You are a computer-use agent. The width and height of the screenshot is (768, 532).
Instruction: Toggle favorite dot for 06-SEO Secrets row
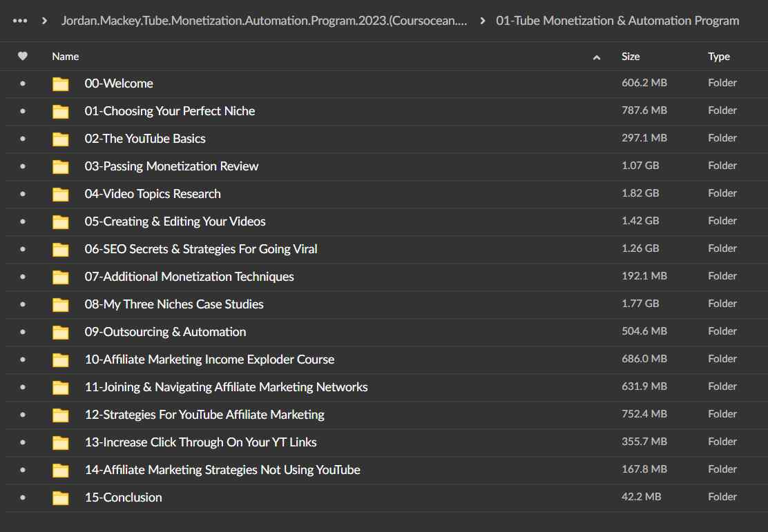[x=23, y=249]
